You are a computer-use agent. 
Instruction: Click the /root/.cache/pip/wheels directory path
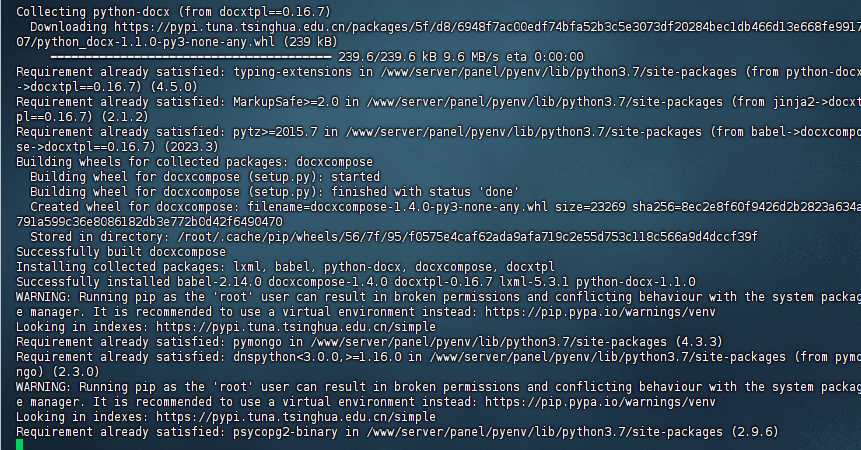[467, 237]
